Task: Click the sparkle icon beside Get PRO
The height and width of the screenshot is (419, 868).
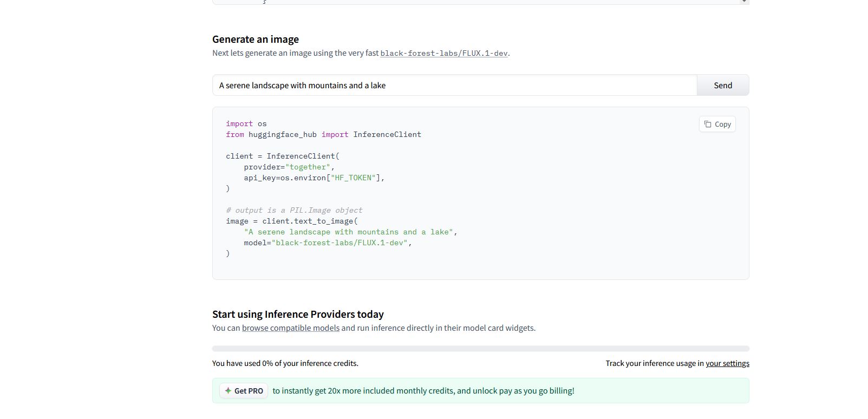Action: 228,391
